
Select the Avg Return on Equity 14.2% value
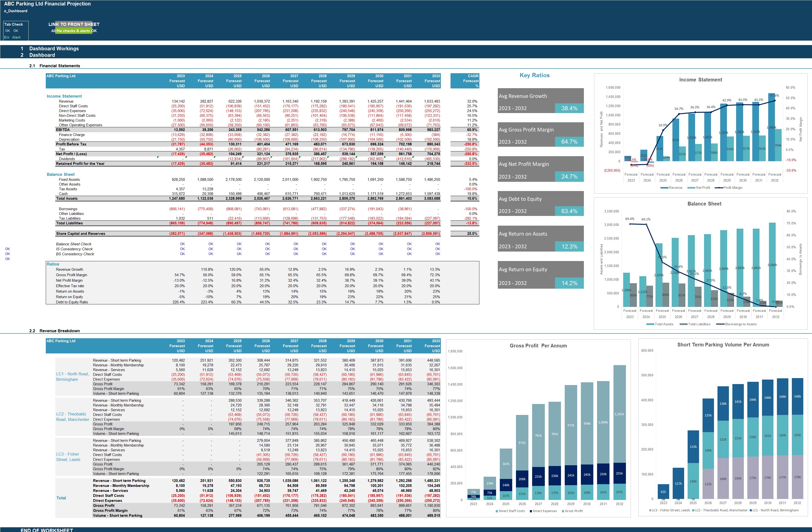(x=569, y=283)
